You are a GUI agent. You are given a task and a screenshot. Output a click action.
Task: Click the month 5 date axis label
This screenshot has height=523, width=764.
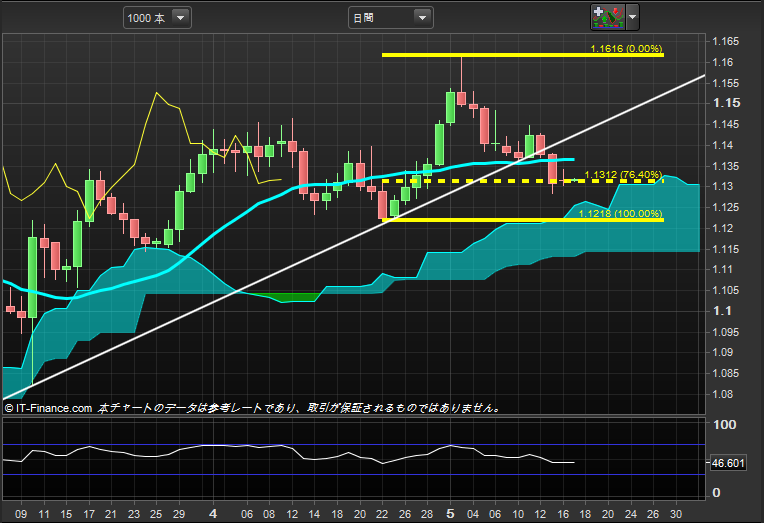click(450, 513)
